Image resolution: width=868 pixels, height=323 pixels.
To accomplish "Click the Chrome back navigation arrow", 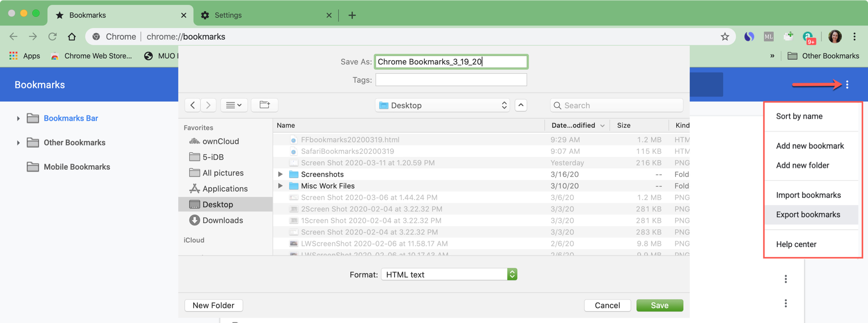I will click(x=13, y=36).
